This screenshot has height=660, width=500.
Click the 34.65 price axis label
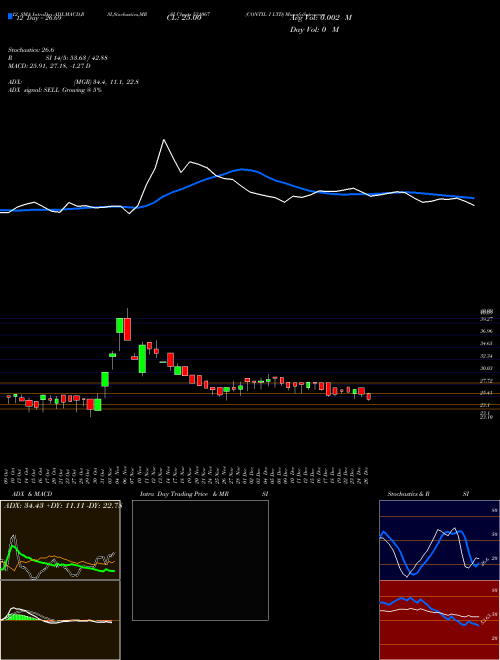point(486,343)
